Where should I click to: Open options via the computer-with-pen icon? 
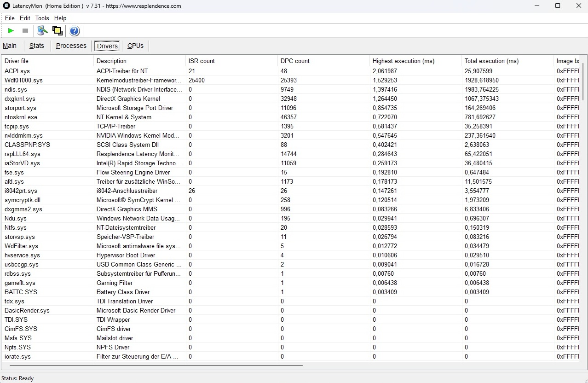tap(42, 31)
